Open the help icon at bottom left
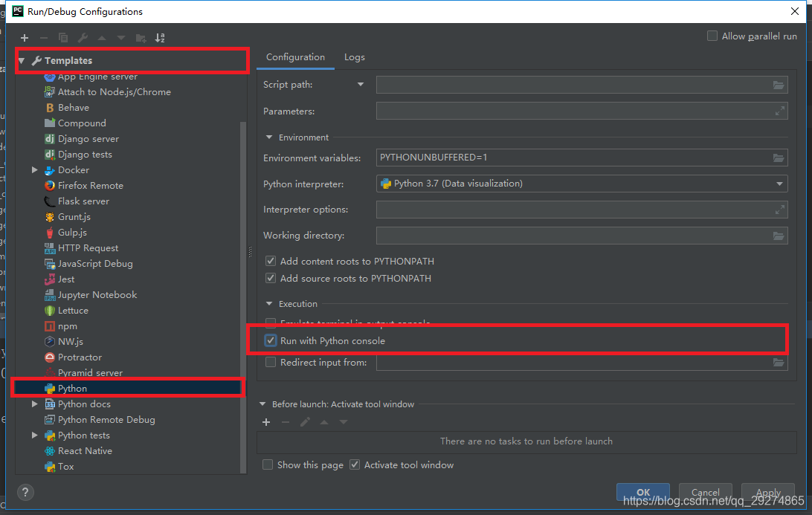This screenshot has width=812, height=515. pyautogui.click(x=25, y=492)
